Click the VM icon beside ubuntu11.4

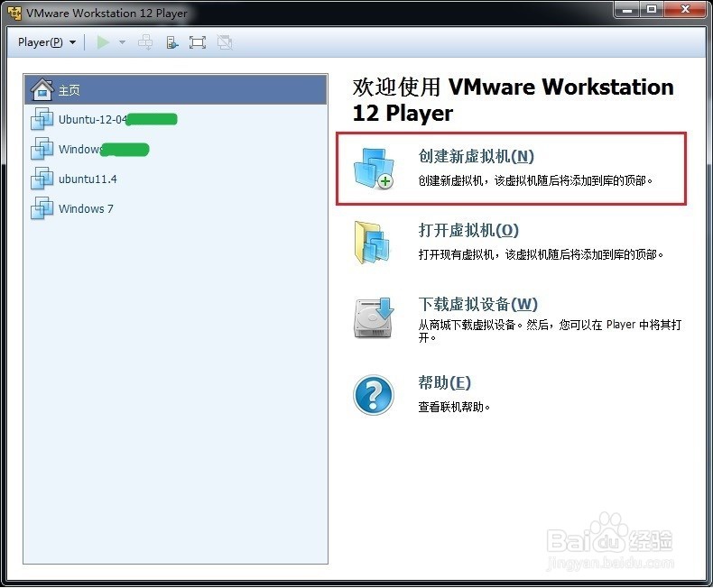coord(42,179)
